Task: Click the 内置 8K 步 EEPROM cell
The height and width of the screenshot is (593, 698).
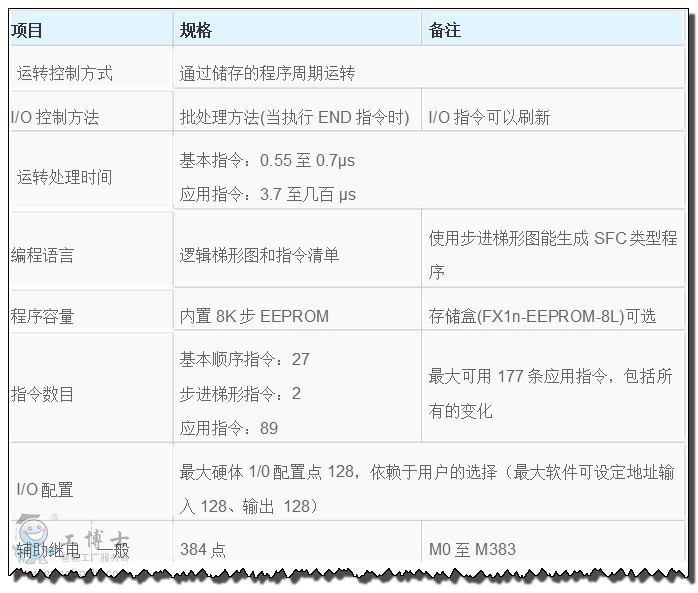Action: [x=254, y=316]
